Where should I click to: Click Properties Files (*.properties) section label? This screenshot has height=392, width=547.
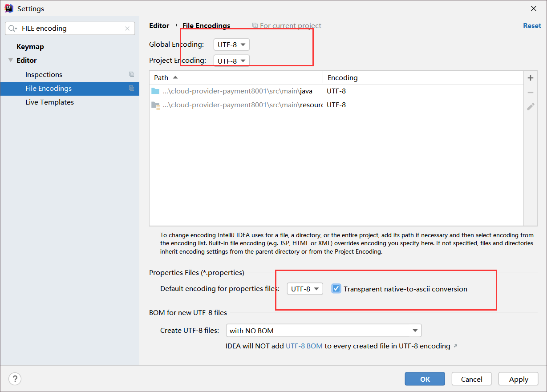[197, 272]
